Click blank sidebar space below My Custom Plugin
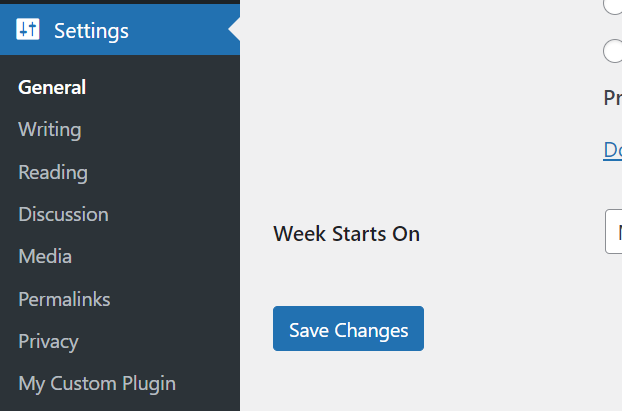This screenshot has width=622, height=411. coord(120,403)
